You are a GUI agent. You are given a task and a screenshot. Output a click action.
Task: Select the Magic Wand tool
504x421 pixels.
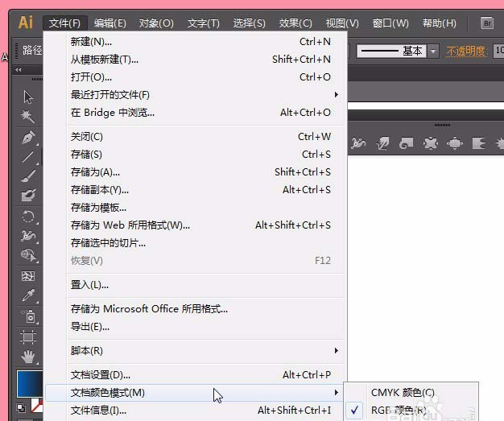[x=28, y=117]
